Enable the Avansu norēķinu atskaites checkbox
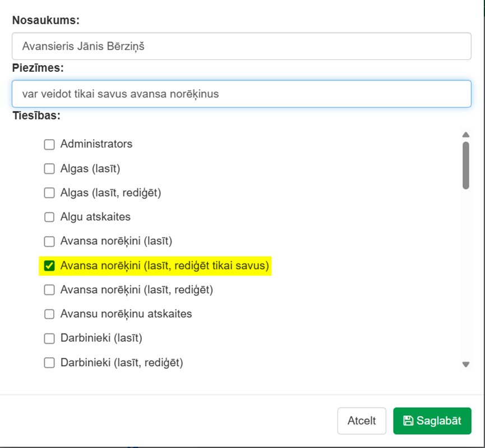Screen dimensions: 485x448 (x=49, y=314)
